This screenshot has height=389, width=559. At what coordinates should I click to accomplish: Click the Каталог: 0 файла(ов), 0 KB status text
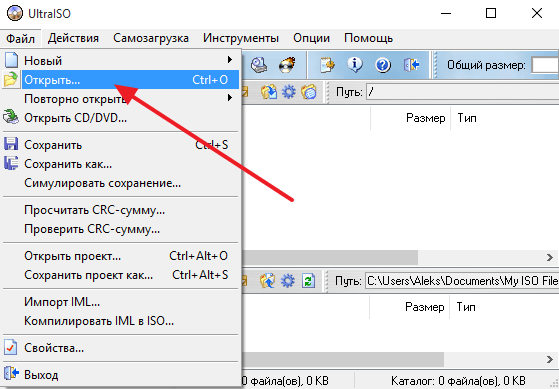[x=458, y=381]
